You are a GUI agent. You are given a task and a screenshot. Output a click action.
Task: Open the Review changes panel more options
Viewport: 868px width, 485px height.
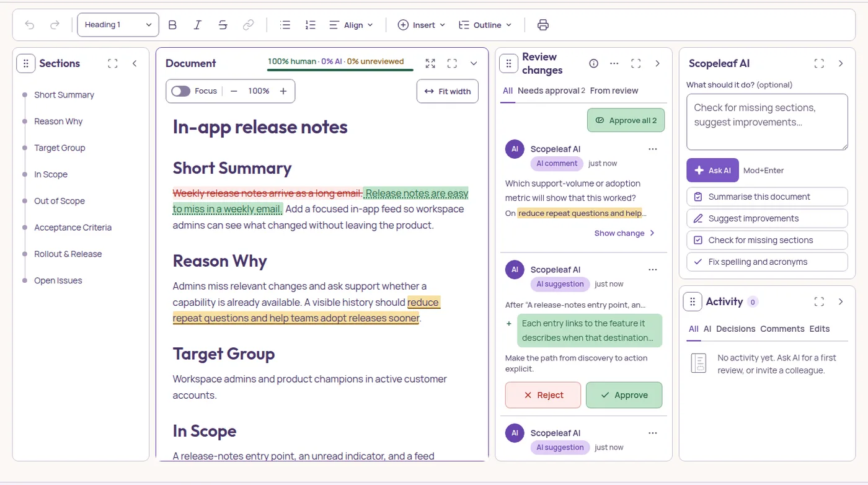click(x=614, y=63)
